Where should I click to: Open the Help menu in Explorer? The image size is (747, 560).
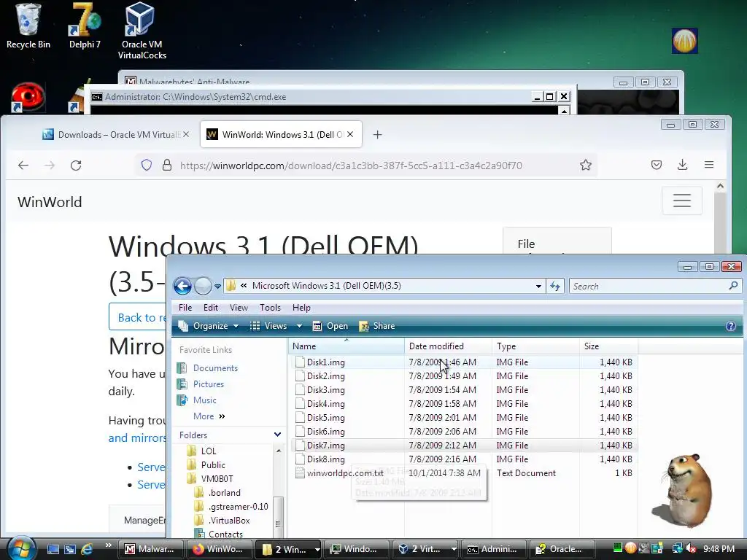(x=301, y=308)
